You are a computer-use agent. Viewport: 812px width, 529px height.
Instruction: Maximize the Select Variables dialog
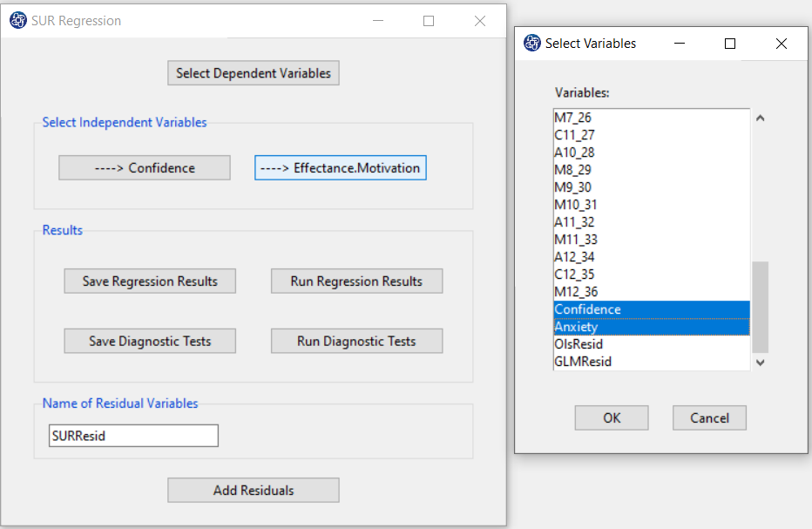(x=729, y=44)
